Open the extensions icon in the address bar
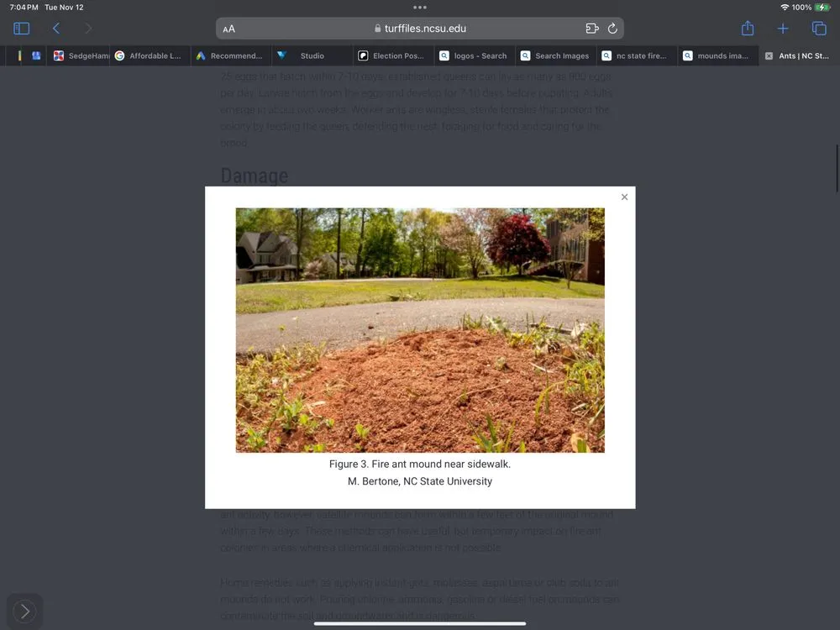Image resolution: width=840 pixels, height=630 pixels. (x=592, y=29)
